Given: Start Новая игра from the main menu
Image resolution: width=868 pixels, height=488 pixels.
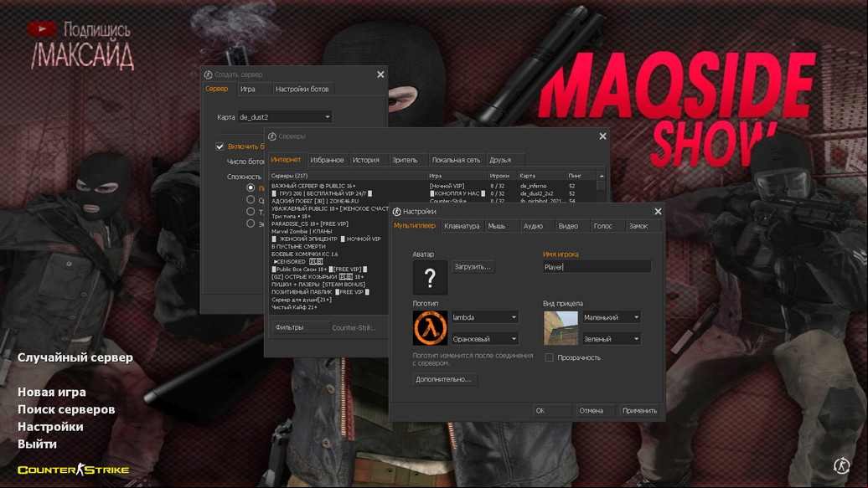Looking at the screenshot, I should [x=51, y=392].
